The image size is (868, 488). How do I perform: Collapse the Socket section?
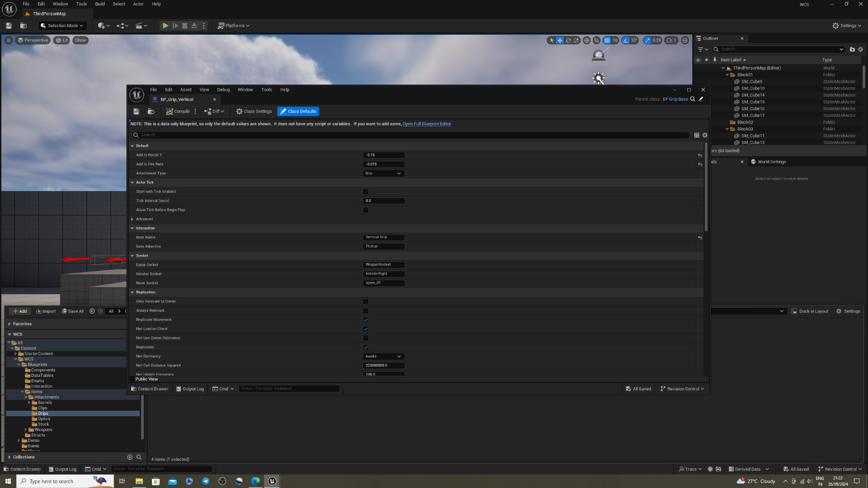click(x=132, y=256)
